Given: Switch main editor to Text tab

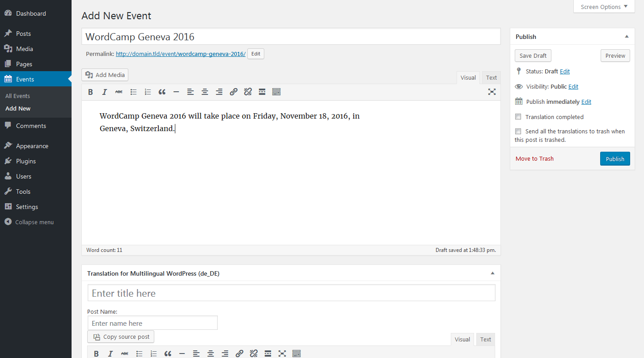Looking at the screenshot, I should 491,77.
